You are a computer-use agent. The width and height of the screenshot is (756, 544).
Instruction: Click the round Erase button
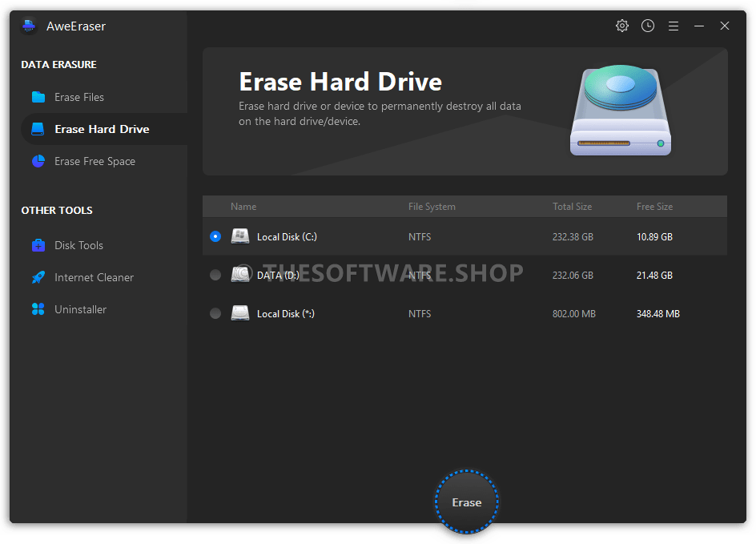point(466,502)
